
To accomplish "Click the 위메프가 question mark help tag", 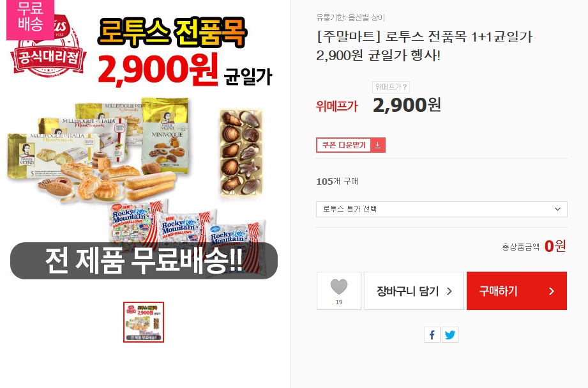I will 391,87.
